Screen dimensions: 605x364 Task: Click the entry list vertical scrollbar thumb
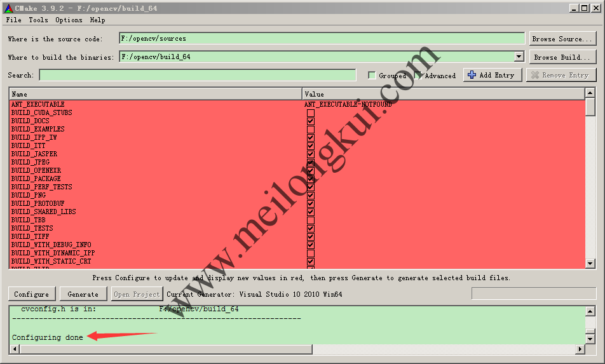(x=590, y=107)
